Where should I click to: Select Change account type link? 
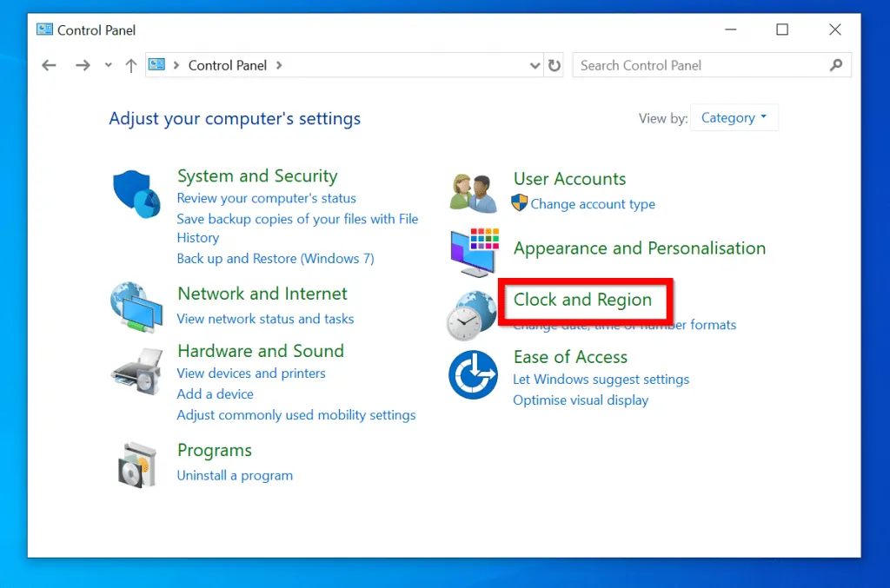coord(593,204)
